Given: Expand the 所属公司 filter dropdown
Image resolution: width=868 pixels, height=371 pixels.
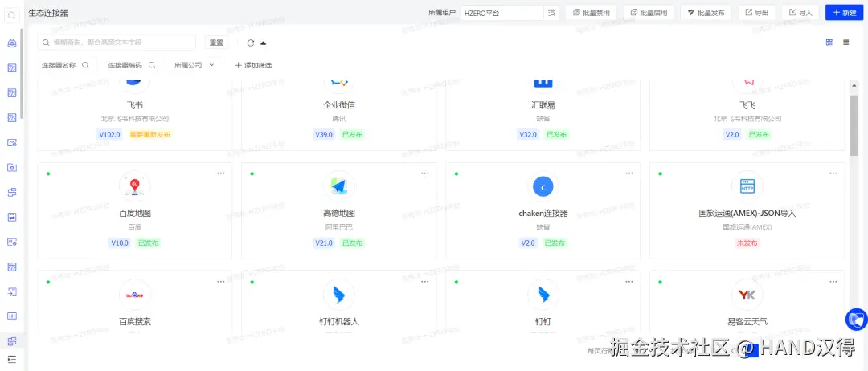Looking at the screenshot, I should (x=194, y=65).
